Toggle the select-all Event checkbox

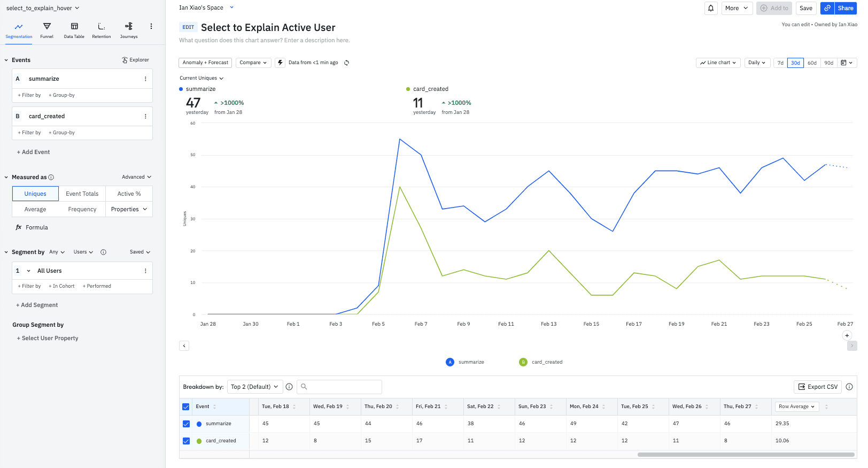pos(186,406)
